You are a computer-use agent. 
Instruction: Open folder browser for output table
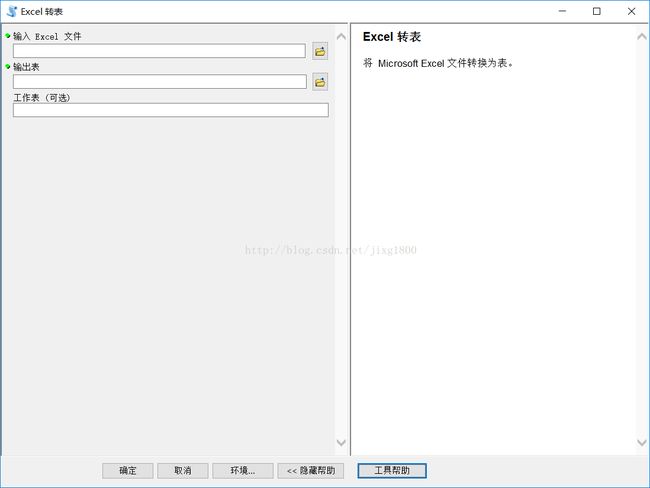320,82
